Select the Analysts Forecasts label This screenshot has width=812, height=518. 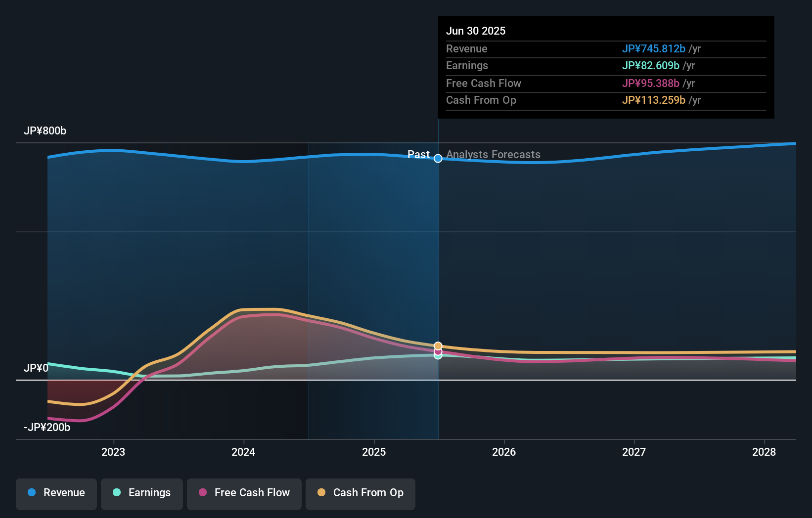click(x=493, y=154)
